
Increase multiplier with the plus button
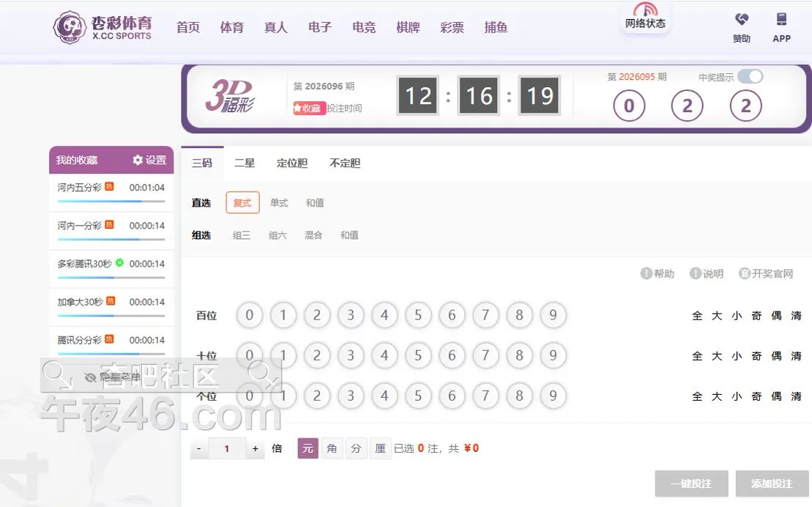pyautogui.click(x=255, y=448)
